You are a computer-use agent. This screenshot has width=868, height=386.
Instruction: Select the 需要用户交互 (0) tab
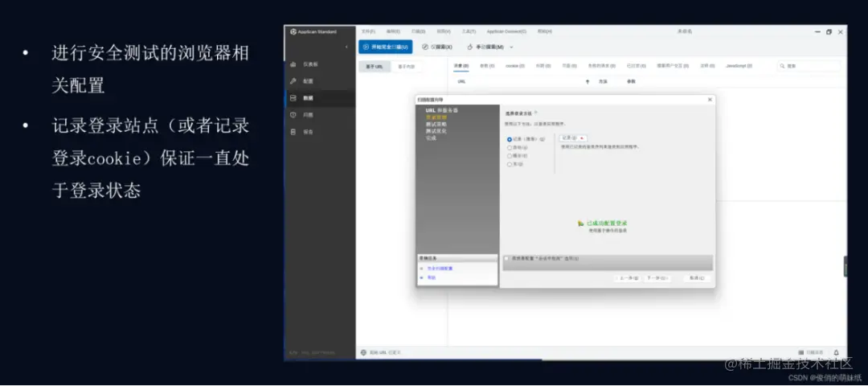673,65
